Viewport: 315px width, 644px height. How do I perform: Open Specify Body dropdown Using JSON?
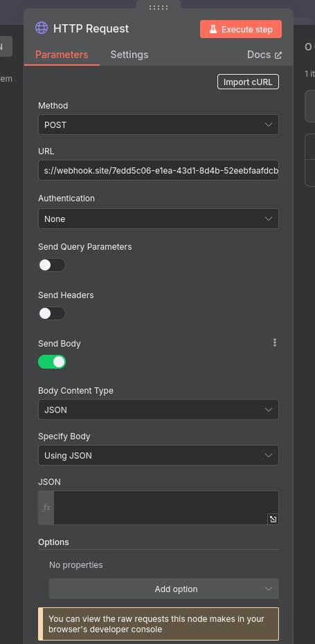[x=159, y=455]
